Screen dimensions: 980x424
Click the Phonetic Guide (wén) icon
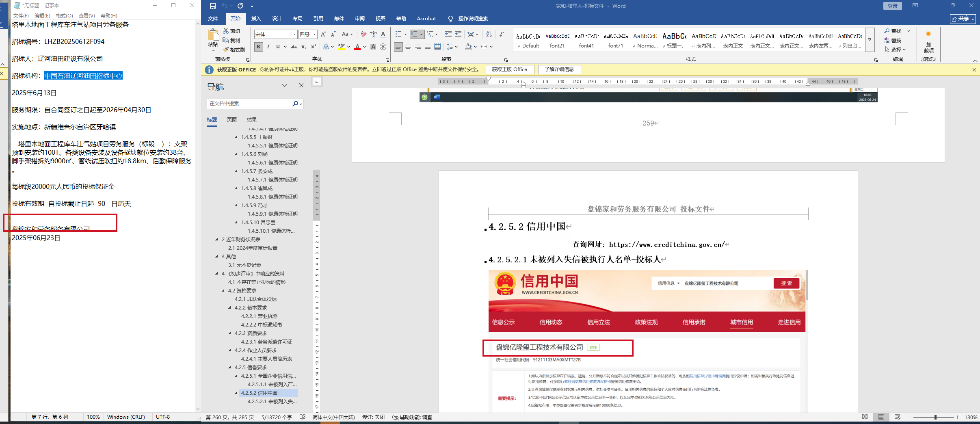[x=373, y=35]
